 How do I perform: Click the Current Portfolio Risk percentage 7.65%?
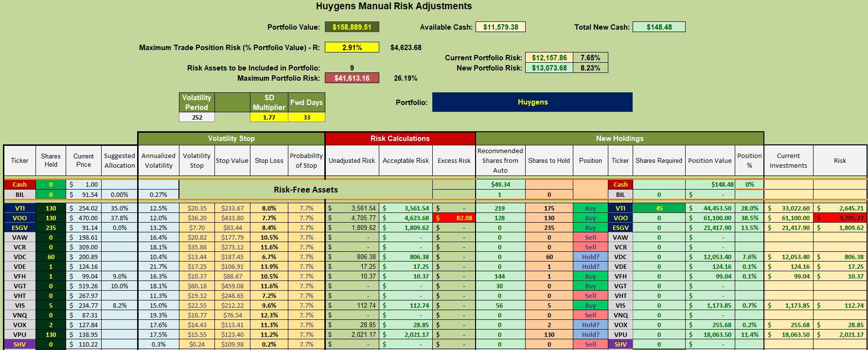[x=590, y=58]
